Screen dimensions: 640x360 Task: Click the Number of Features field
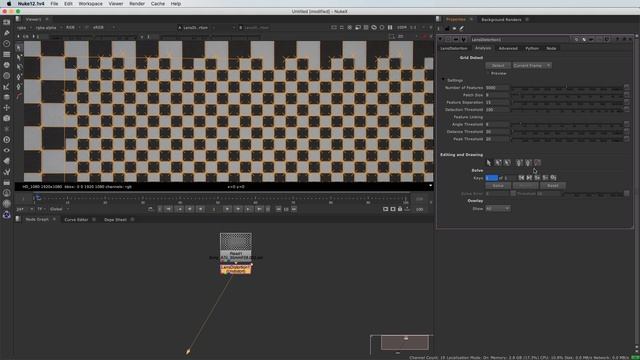(x=497, y=88)
